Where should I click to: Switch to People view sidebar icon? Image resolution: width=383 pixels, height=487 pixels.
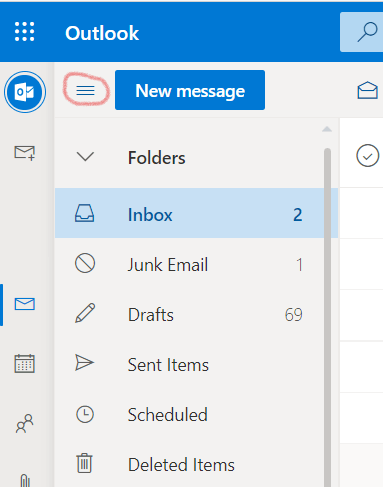[25, 424]
